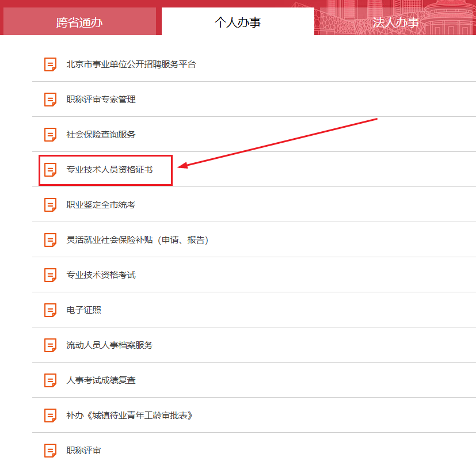This screenshot has height=465, width=476.
Task: Switch to the 跨省通办 tab
Action: (x=79, y=22)
